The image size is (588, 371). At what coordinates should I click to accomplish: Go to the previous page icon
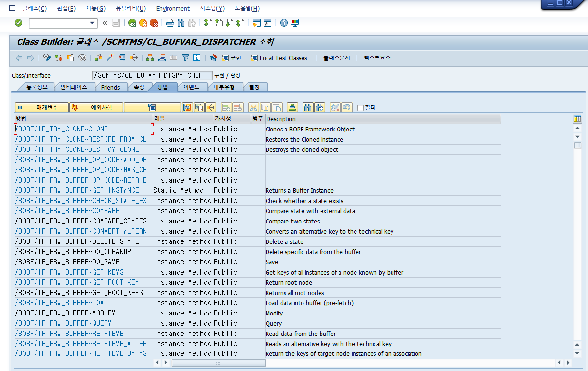click(x=219, y=23)
